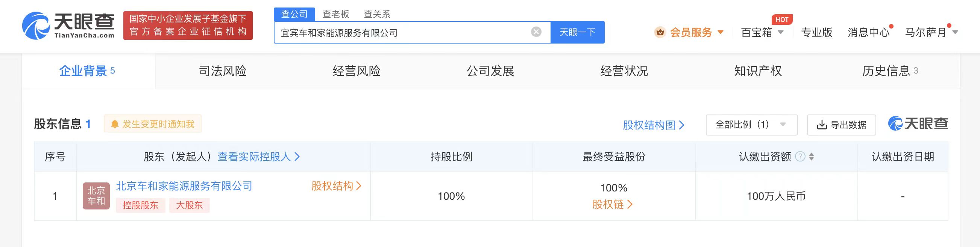Image resolution: width=980 pixels, height=247 pixels.
Task: Open the 股权链 link under 100%
Action: coord(613,205)
